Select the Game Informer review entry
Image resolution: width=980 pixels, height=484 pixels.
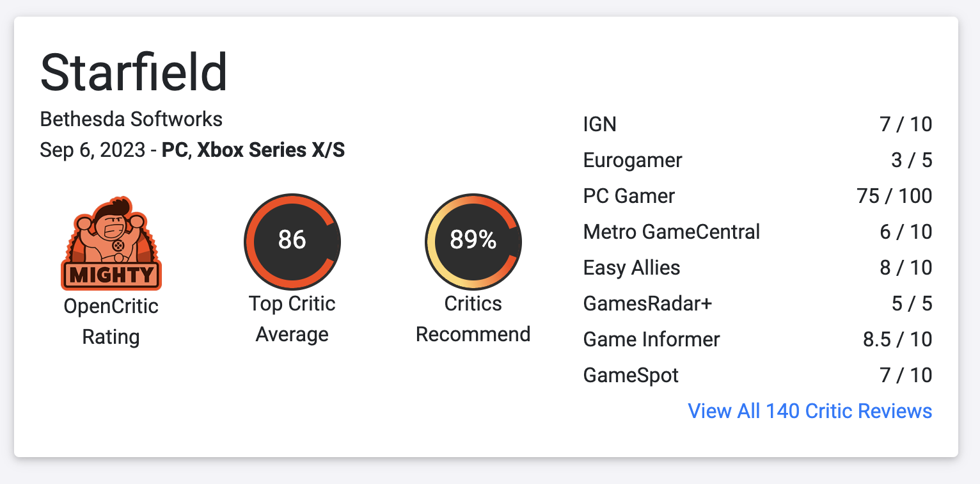(651, 339)
